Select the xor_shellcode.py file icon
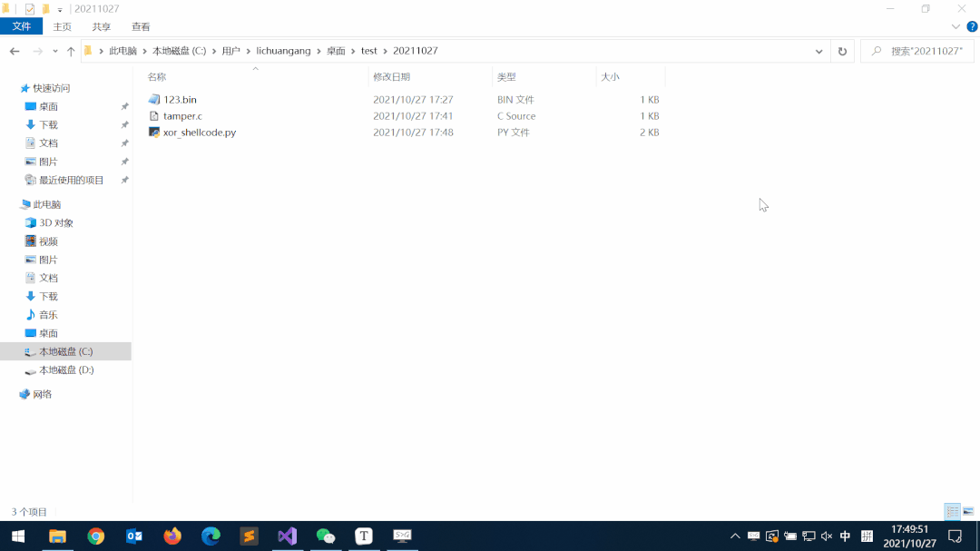Image resolution: width=980 pixels, height=551 pixels. coord(153,132)
